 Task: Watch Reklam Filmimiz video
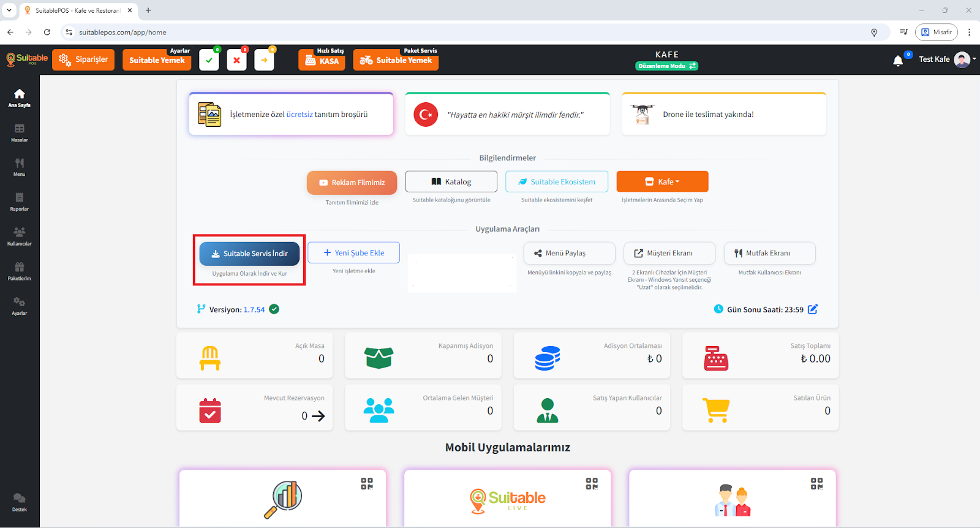pyautogui.click(x=352, y=183)
